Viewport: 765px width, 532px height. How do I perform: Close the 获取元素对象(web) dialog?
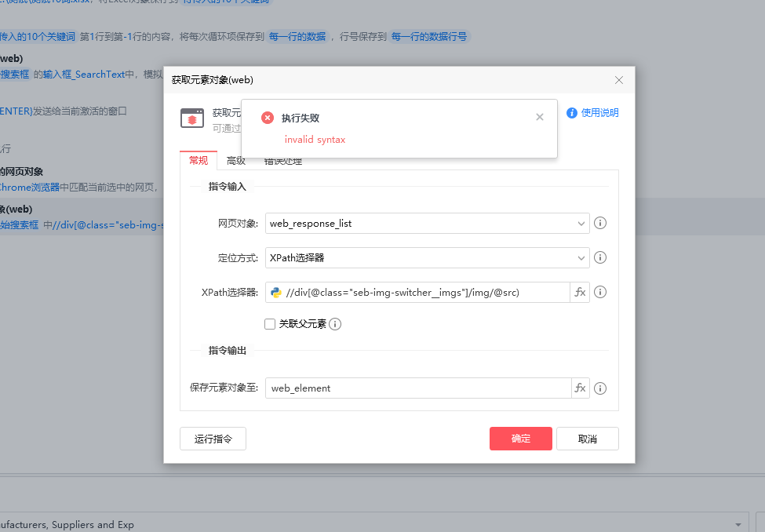pyautogui.click(x=618, y=80)
